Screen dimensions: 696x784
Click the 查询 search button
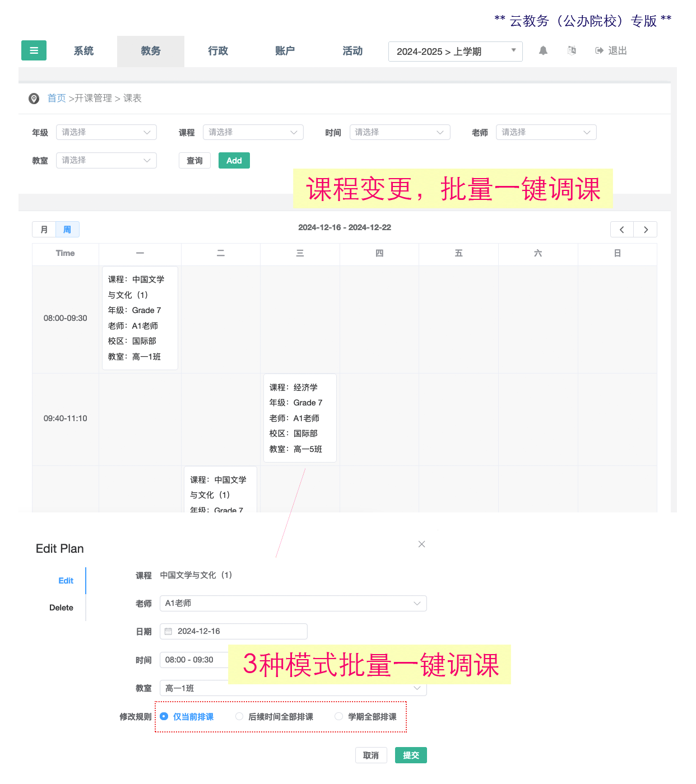(194, 161)
